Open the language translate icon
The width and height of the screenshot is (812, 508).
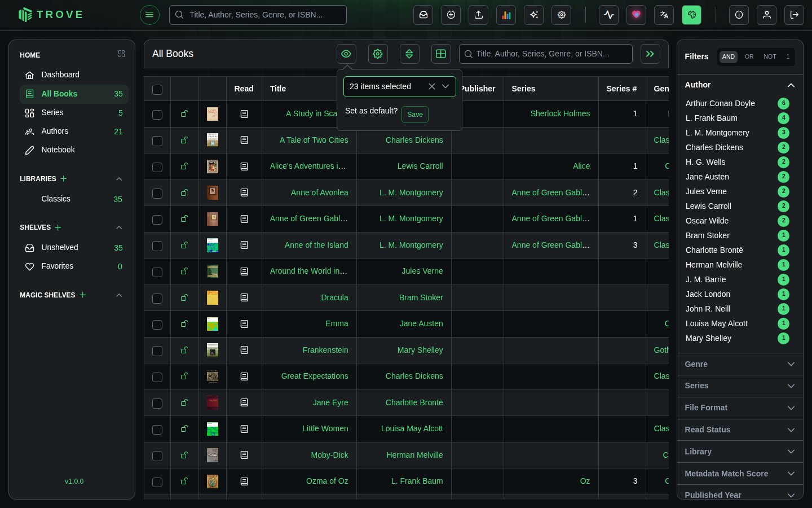pos(664,15)
